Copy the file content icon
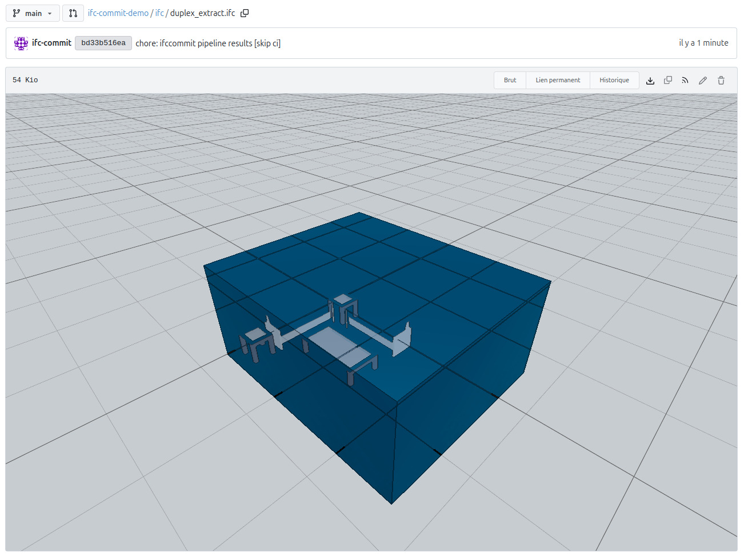Viewport: 744px width, 560px height. pyautogui.click(x=668, y=81)
